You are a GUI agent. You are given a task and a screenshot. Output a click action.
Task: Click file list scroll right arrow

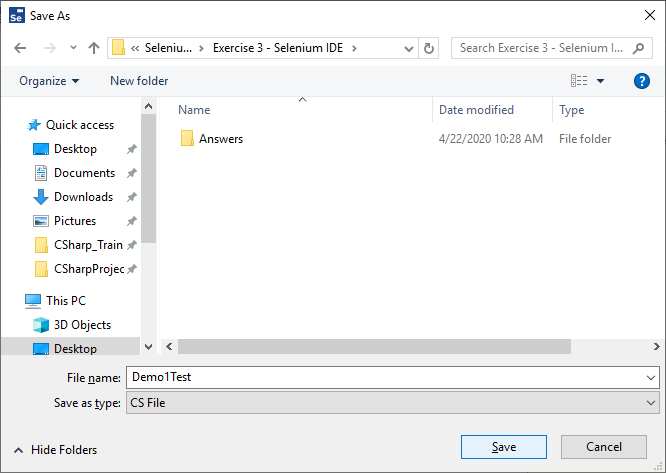tap(656, 346)
